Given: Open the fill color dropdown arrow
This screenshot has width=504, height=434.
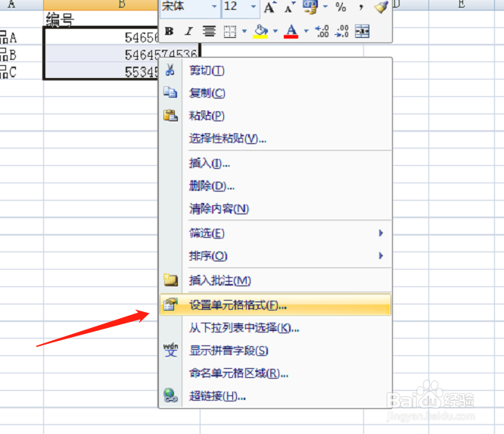Looking at the screenshot, I should click(x=275, y=31).
